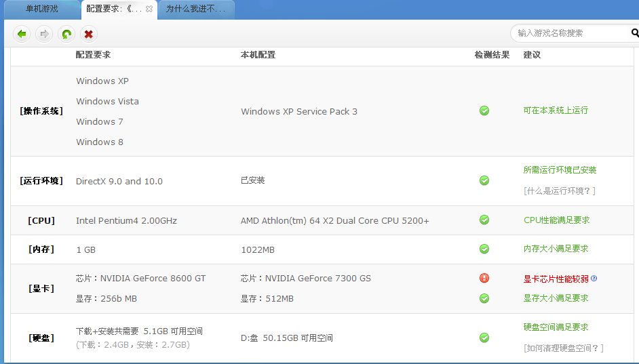Click green check icon in 内存 row
This screenshot has height=364, width=639.
coord(484,249)
